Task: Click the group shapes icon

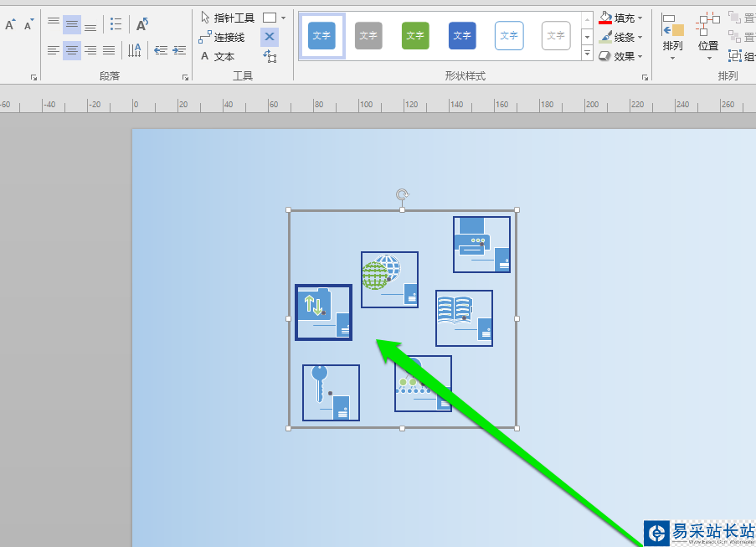Action: (735, 56)
